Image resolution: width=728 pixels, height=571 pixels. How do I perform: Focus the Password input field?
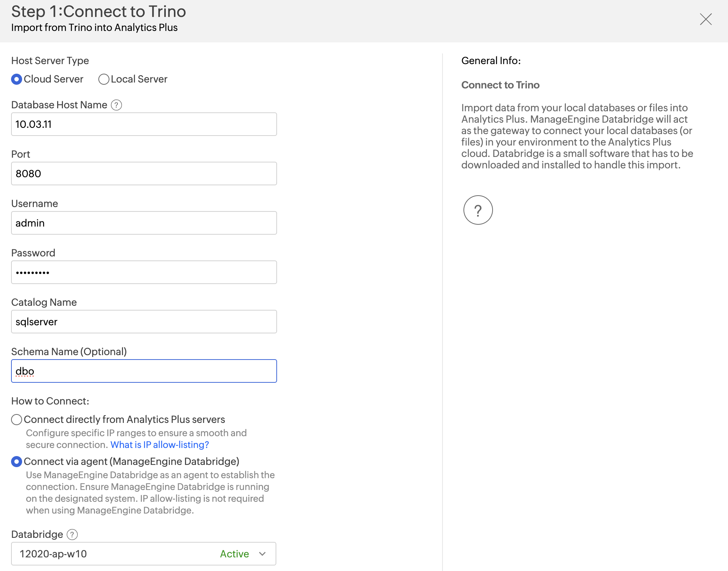144,272
